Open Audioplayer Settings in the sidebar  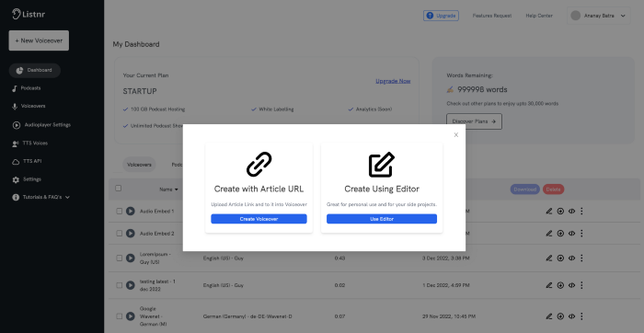click(x=41, y=125)
